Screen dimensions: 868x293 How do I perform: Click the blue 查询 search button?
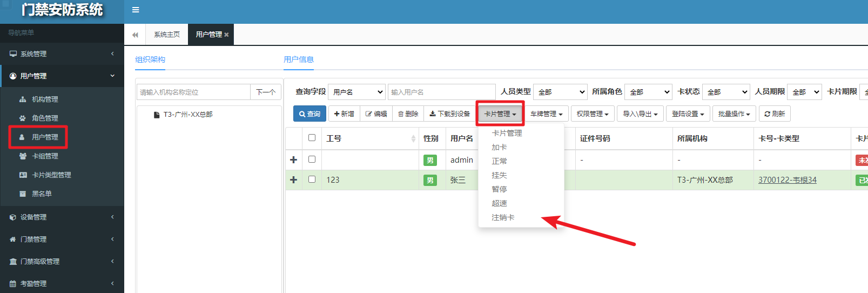(309, 114)
